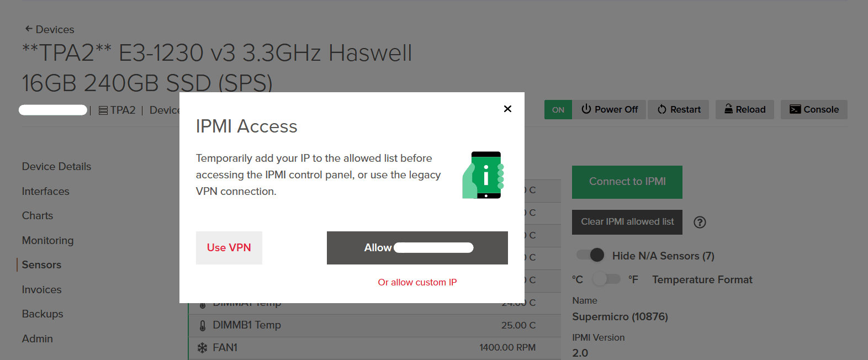This screenshot has height=360, width=868.
Task: Click Clear IPMI allowed list button
Action: coord(627,222)
